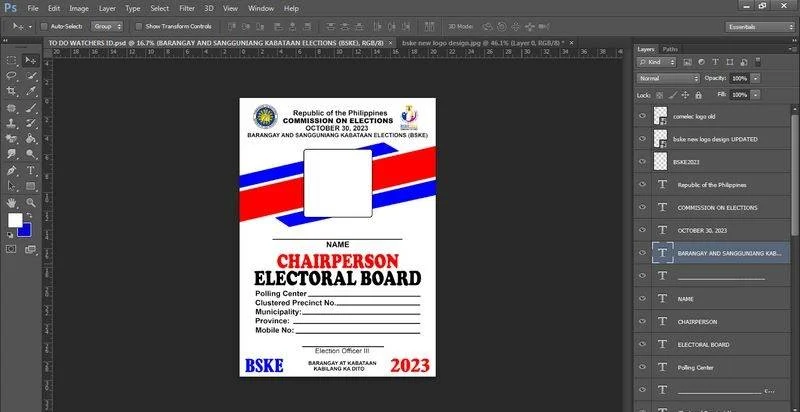Open the Auto-Select Group dropdown
The width and height of the screenshot is (800, 412).
[x=107, y=26]
